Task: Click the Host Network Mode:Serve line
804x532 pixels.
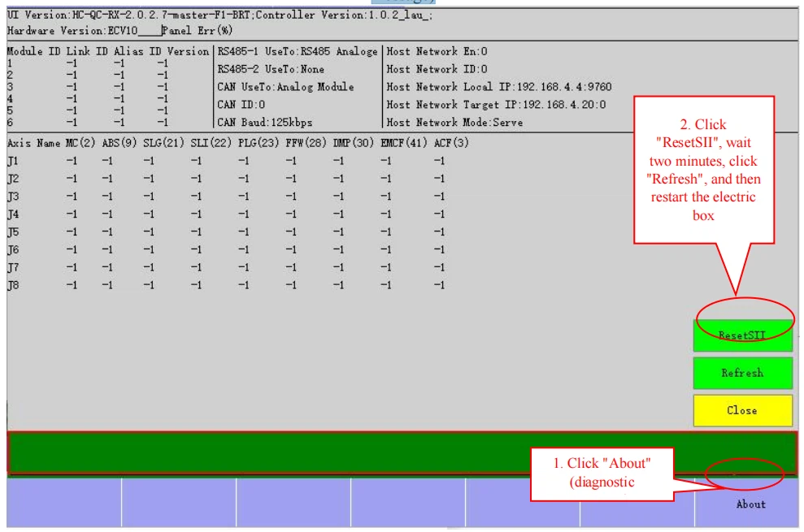Action: click(x=454, y=123)
